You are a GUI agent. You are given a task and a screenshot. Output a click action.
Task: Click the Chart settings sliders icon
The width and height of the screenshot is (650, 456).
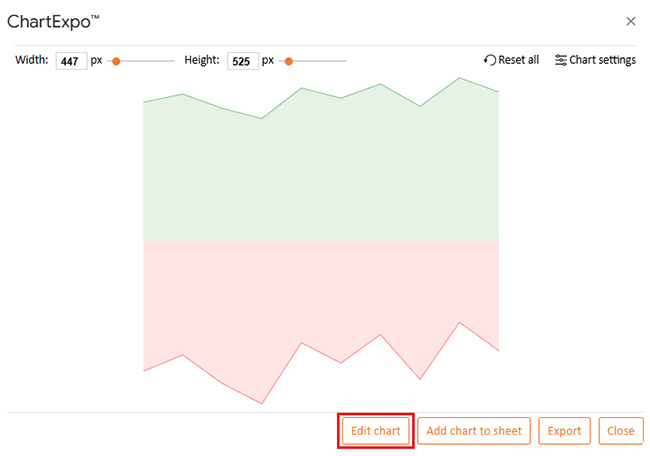(x=560, y=60)
